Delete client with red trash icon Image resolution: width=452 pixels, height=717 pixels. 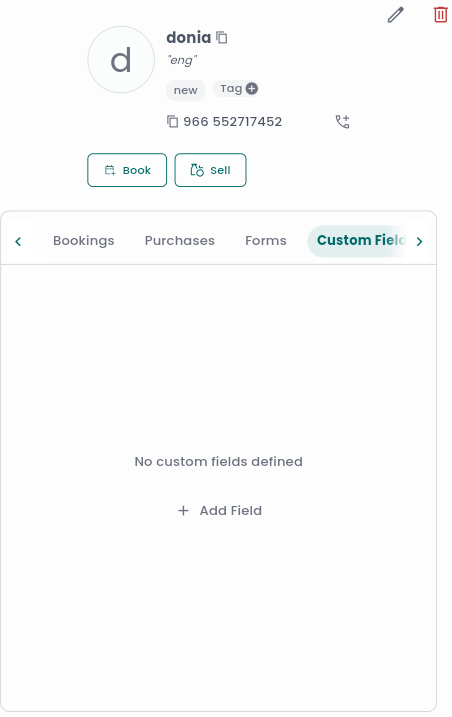[x=440, y=15]
